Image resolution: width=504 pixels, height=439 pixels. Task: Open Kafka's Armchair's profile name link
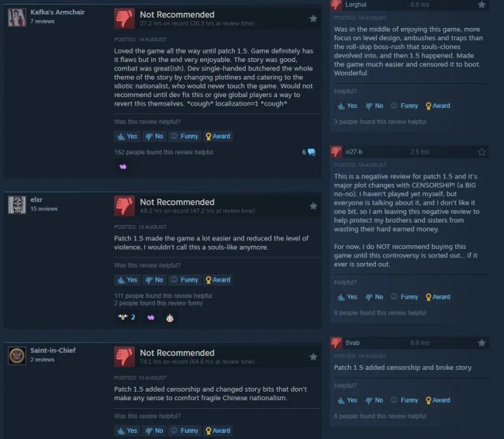pyautogui.click(x=57, y=12)
